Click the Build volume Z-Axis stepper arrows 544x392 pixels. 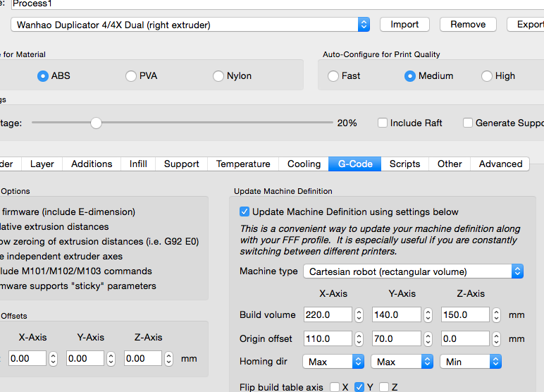[x=497, y=315]
